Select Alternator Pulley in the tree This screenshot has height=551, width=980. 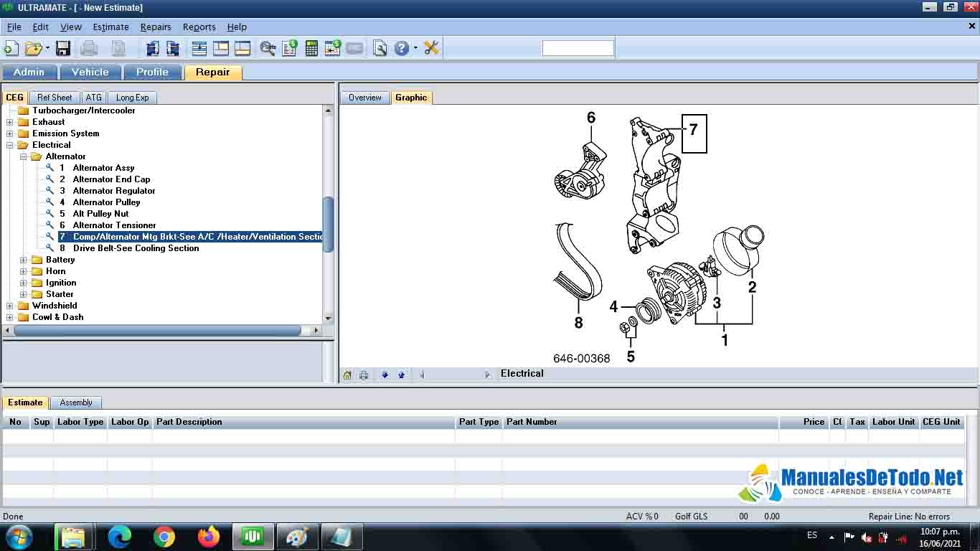point(106,202)
